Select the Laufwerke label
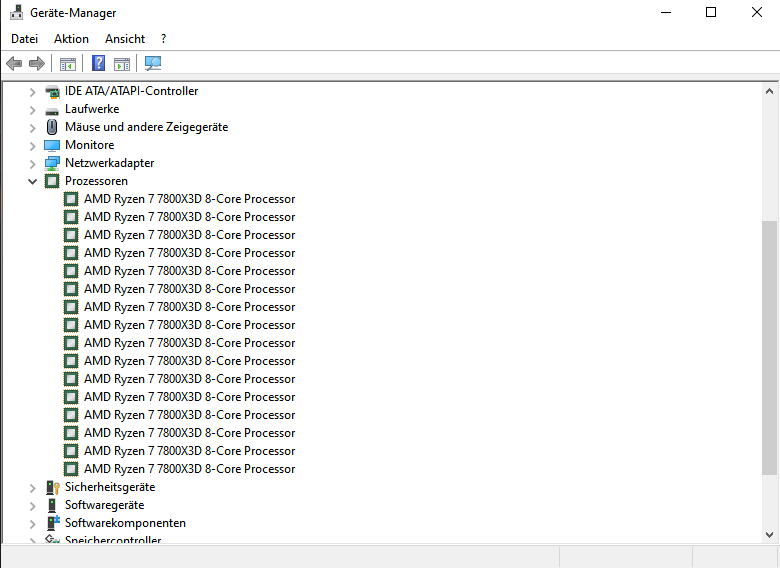Viewport: 780px width, 568px height. pyautogui.click(x=92, y=109)
